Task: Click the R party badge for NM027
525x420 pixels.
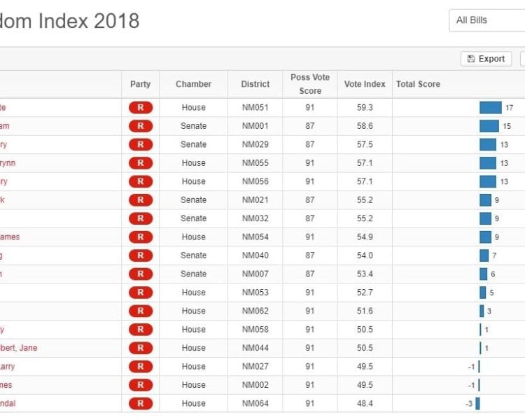Action: pyautogui.click(x=140, y=366)
